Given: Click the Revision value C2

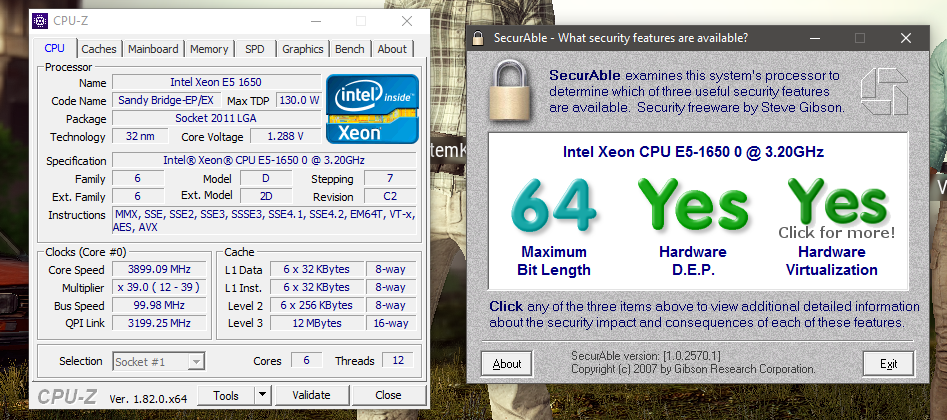Looking at the screenshot, I should coord(390,196).
